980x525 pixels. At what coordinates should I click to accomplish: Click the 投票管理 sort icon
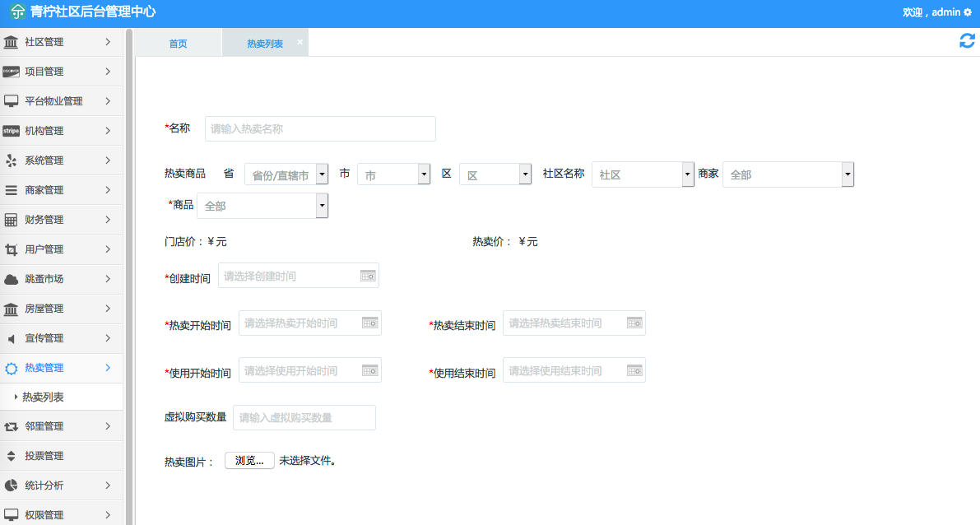pyautogui.click(x=11, y=456)
